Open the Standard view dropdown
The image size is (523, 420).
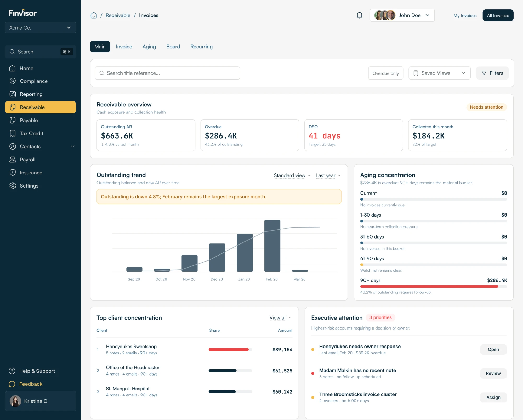click(x=292, y=175)
